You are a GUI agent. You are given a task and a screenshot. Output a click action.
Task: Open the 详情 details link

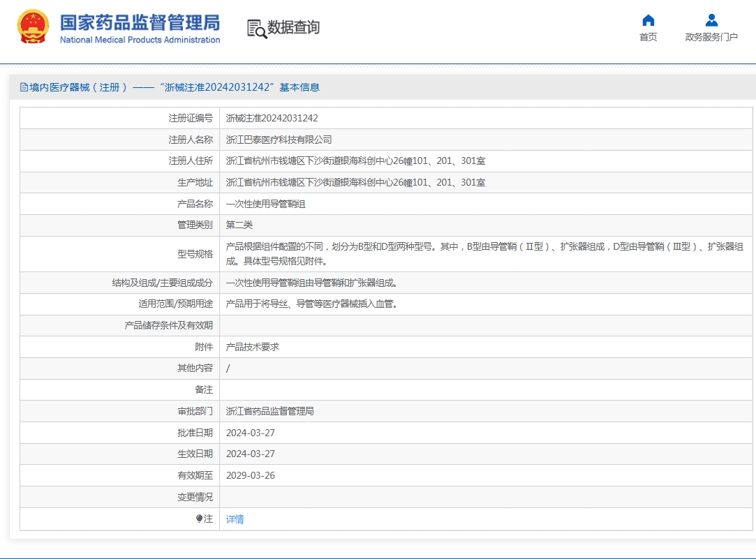[x=235, y=519]
